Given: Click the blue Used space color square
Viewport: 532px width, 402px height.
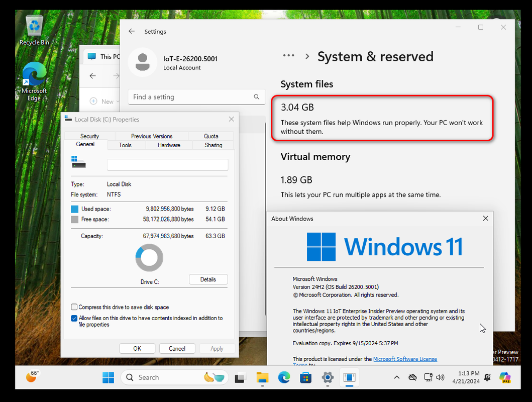Looking at the screenshot, I should (75, 209).
